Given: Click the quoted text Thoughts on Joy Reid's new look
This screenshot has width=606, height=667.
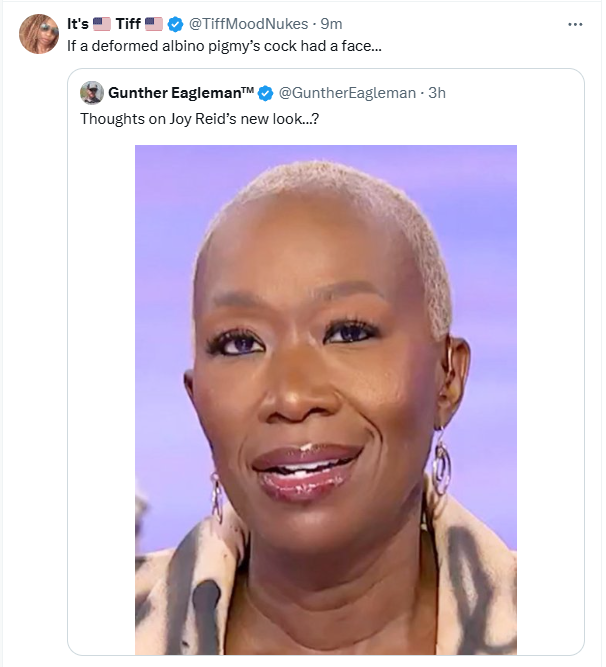Looking at the screenshot, I should [199, 119].
